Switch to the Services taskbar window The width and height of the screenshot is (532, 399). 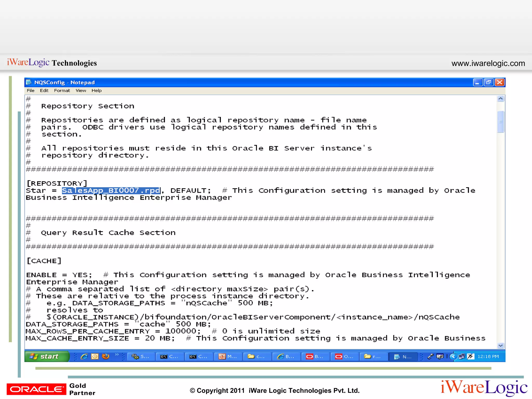coord(141,357)
